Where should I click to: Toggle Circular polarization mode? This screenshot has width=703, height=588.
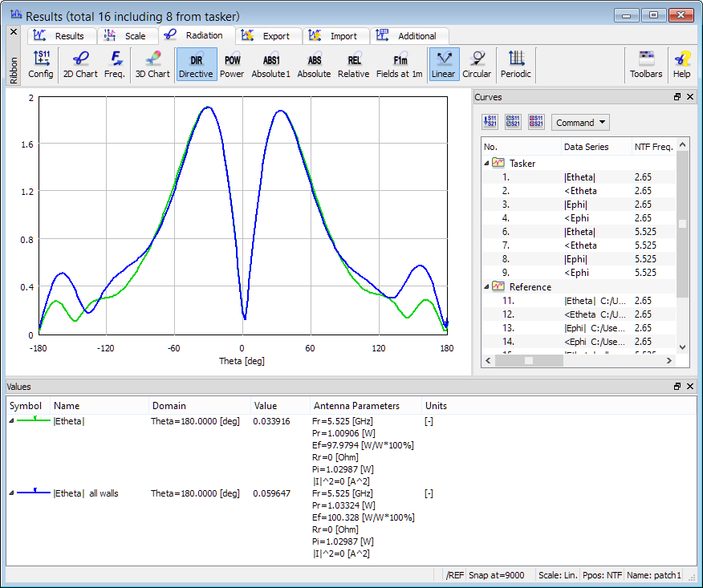477,64
